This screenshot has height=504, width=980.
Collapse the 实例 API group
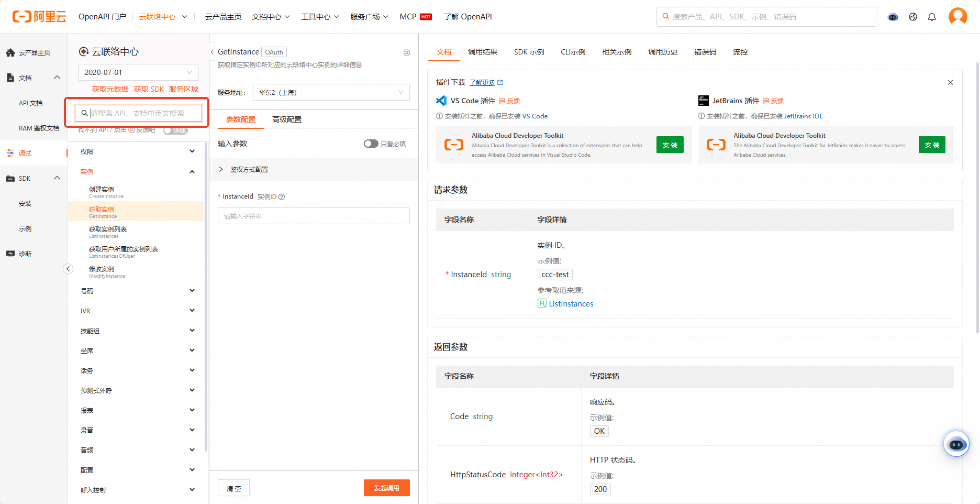tap(138, 172)
